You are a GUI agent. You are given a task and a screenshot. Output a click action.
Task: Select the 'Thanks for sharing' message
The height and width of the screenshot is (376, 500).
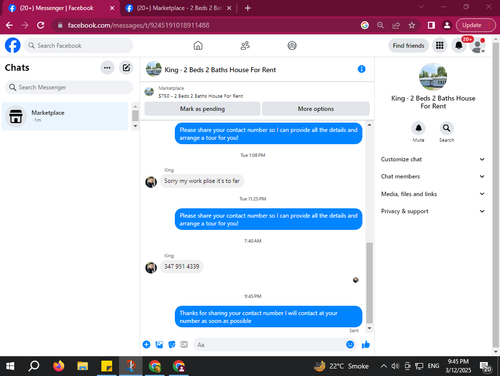pos(268,317)
